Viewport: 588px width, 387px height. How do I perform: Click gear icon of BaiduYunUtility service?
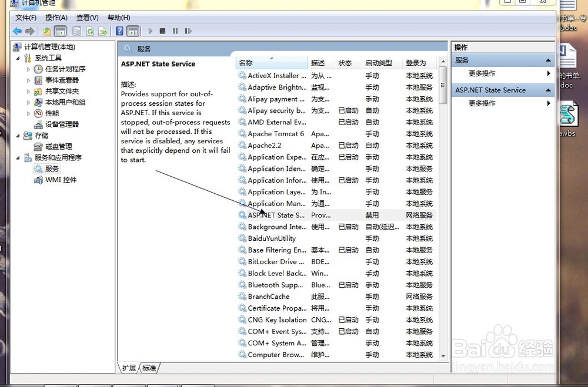[x=242, y=238]
